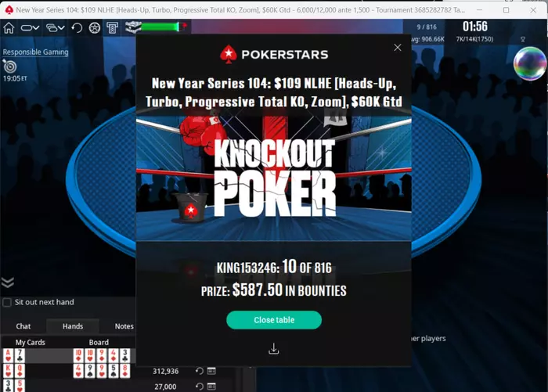Enable Sit out next hand checkbox
The image size is (548, 392).
pos(7,303)
